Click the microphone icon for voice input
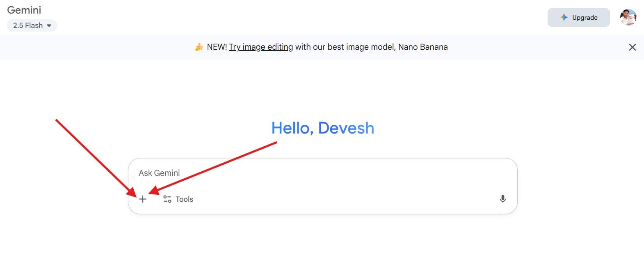 (x=502, y=199)
